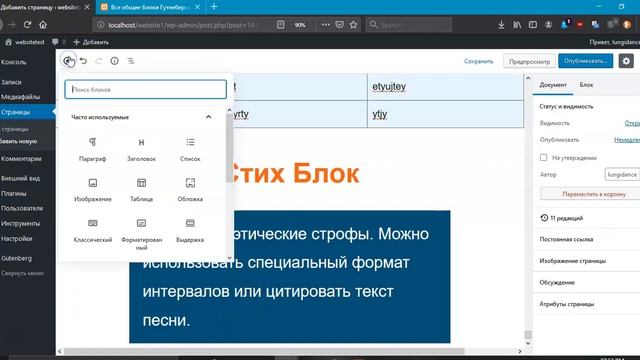
Task: Collapse the Часто используемые section
Action: (209, 117)
